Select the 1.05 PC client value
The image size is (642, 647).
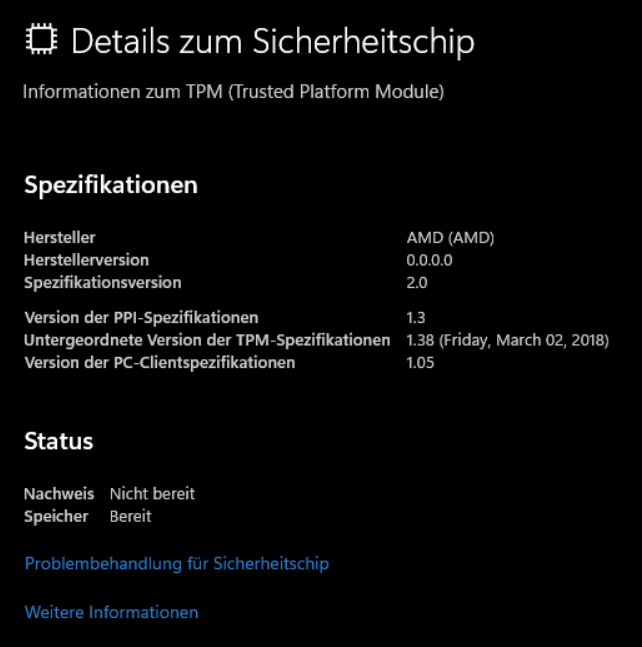point(420,363)
